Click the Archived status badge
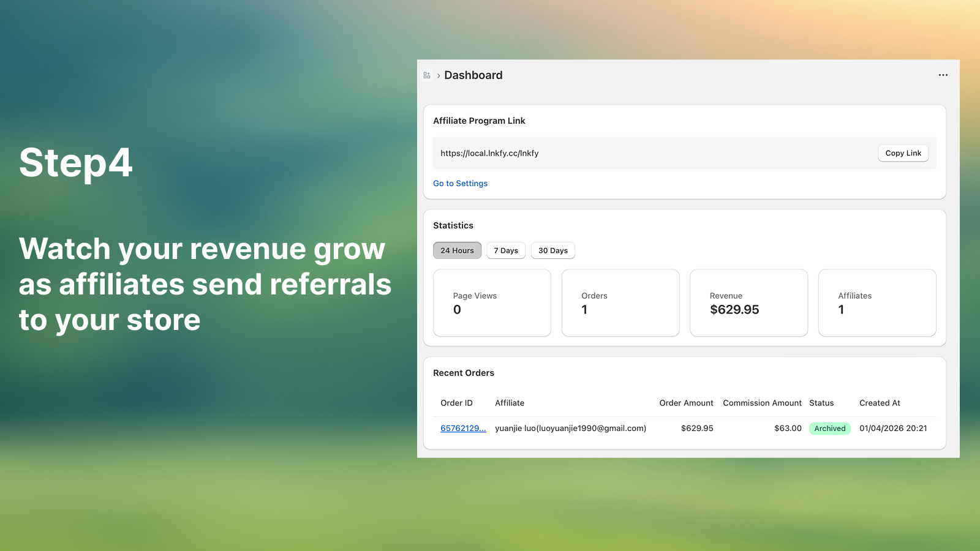 [x=830, y=429]
